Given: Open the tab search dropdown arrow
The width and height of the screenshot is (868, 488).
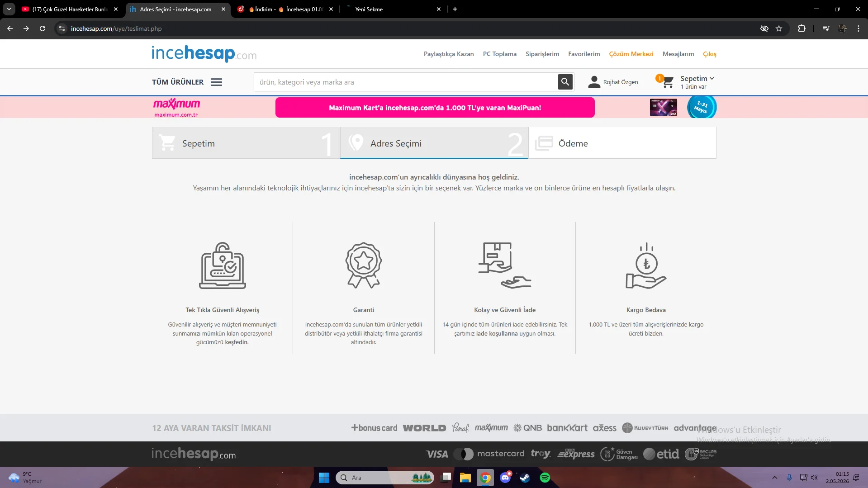Looking at the screenshot, I should (9, 9).
